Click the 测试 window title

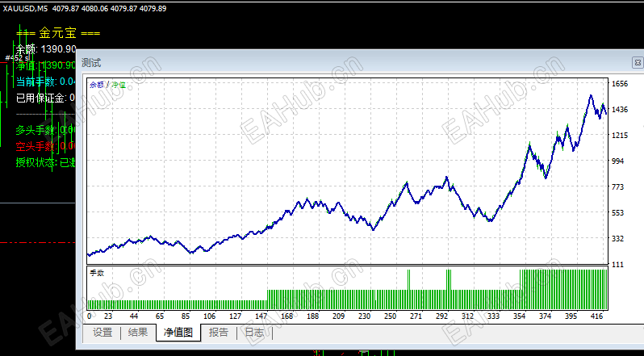[91, 63]
